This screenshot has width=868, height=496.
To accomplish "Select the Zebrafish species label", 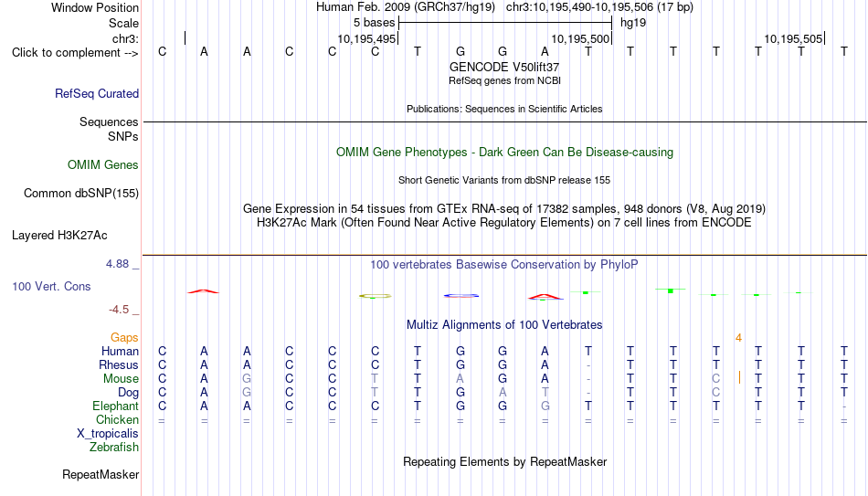I will [x=114, y=448].
